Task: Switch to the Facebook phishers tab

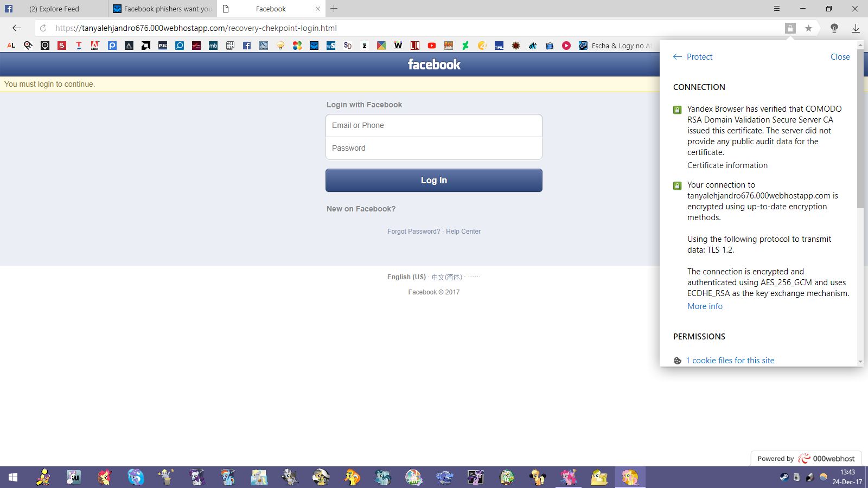Action: (163, 9)
